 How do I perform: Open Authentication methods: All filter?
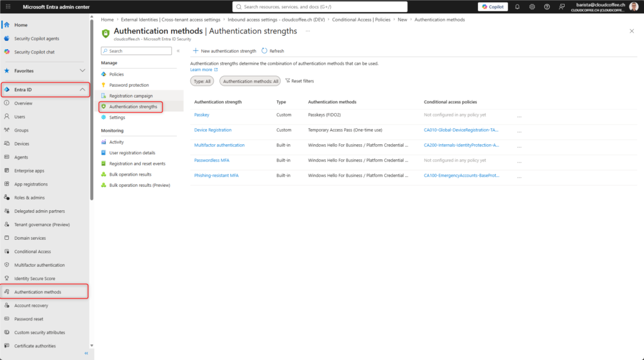pyautogui.click(x=250, y=81)
